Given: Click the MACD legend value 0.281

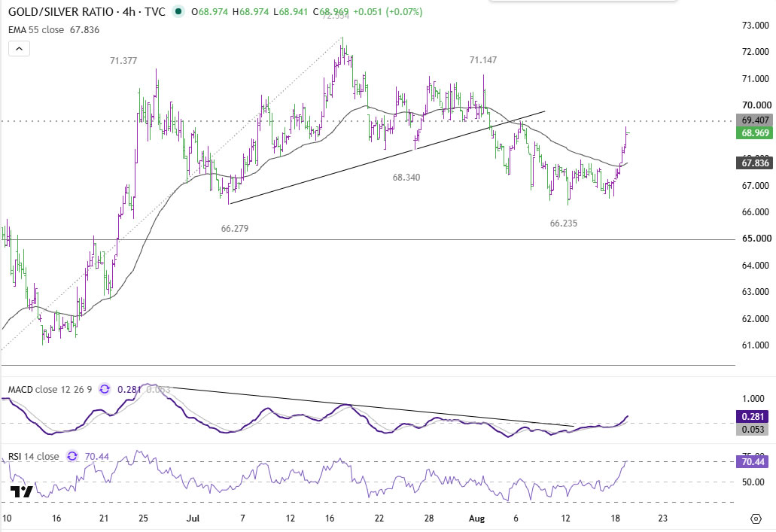Looking at the screenshot, I should coord(129,390).
